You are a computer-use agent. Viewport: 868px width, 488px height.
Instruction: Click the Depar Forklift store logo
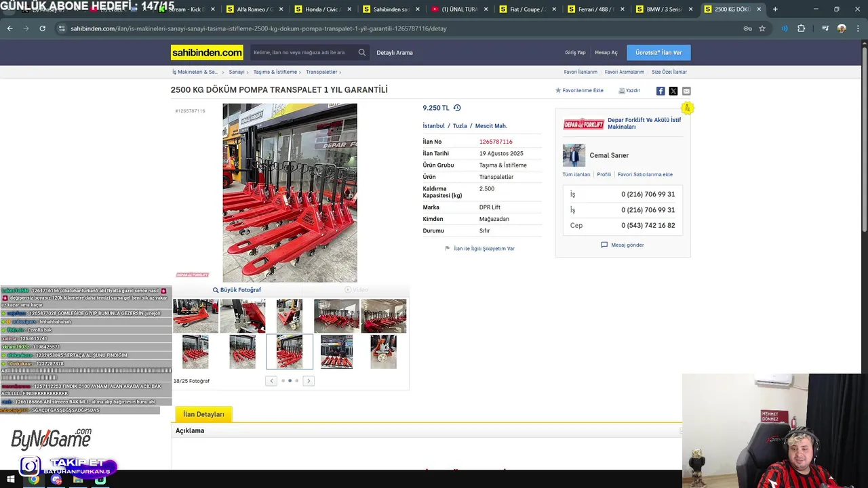(583, 124)
